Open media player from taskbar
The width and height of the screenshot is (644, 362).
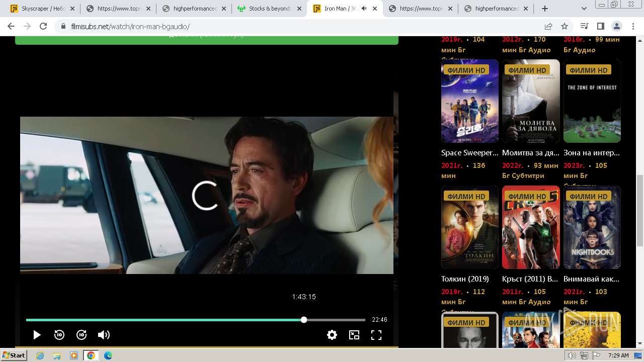[x=74, y=355]
